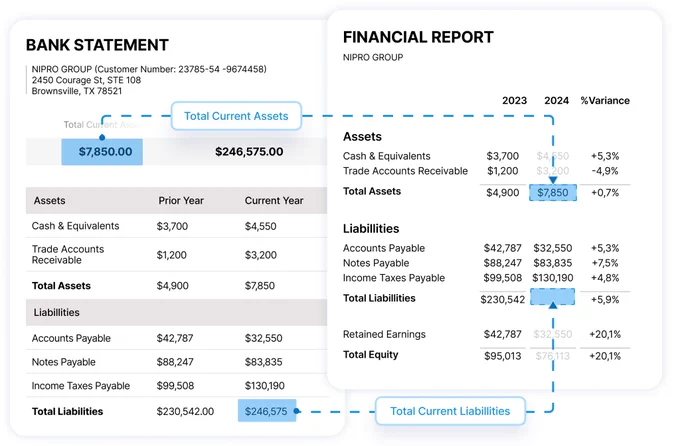The width and height of the screenshot is (680, 446).
Task: Click $88,247 Prior Year value in Bank Statement
Action: (x=175, y=362)
